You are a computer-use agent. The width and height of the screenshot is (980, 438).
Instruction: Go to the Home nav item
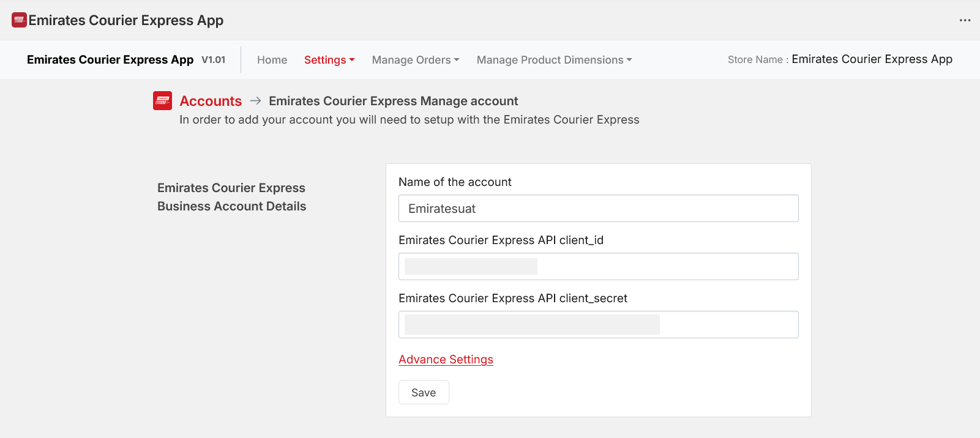click(272, 60)
